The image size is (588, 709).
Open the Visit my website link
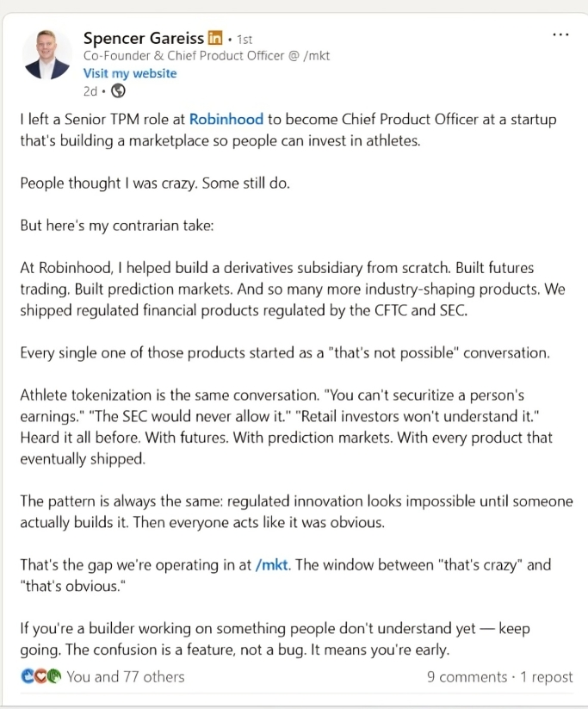pos(129,73)
